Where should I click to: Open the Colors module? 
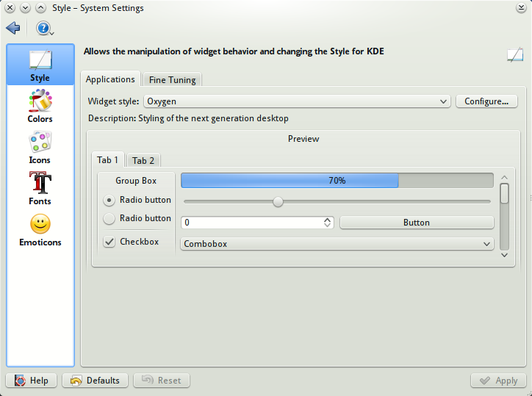click(x=40, y=106)
